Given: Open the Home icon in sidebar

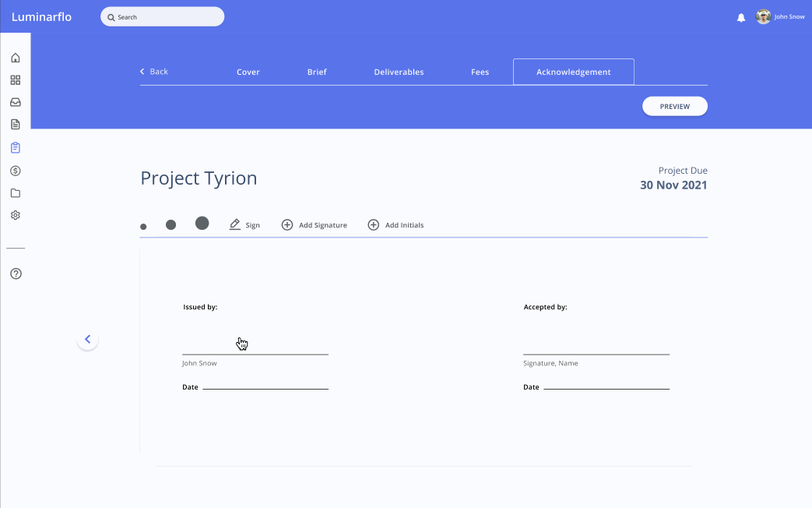Looking at the screenshot, I should [x=16, y=58].
